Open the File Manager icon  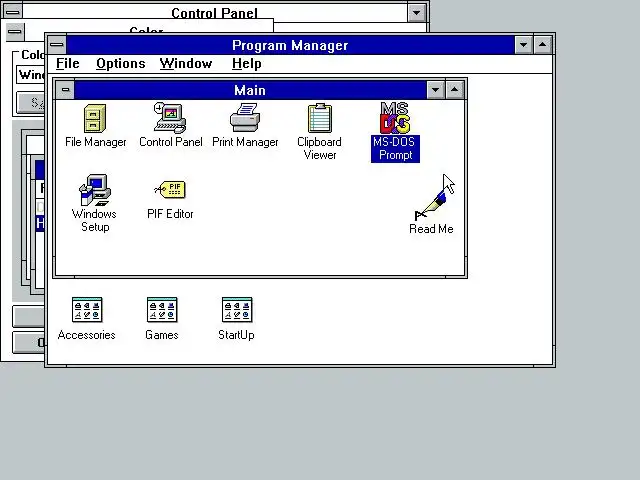[x=95, y=118]
